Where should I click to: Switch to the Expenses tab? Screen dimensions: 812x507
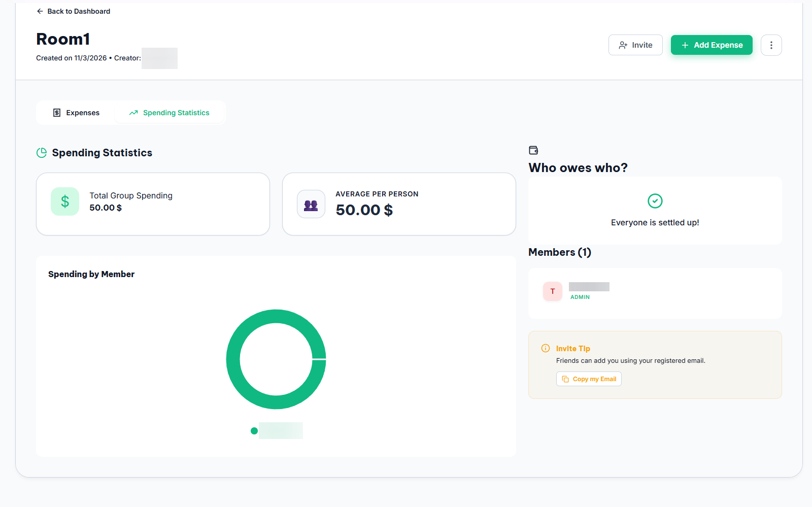click(x=76, y=113)
